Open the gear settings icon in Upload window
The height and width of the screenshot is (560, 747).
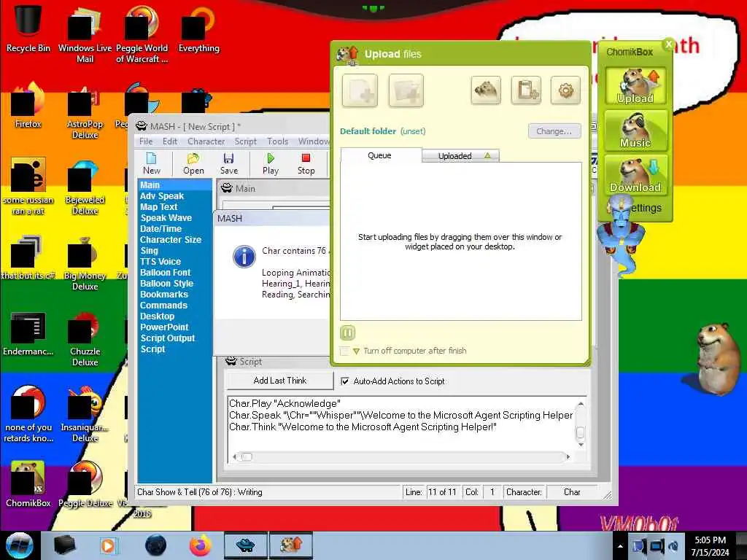coord(565,90)
